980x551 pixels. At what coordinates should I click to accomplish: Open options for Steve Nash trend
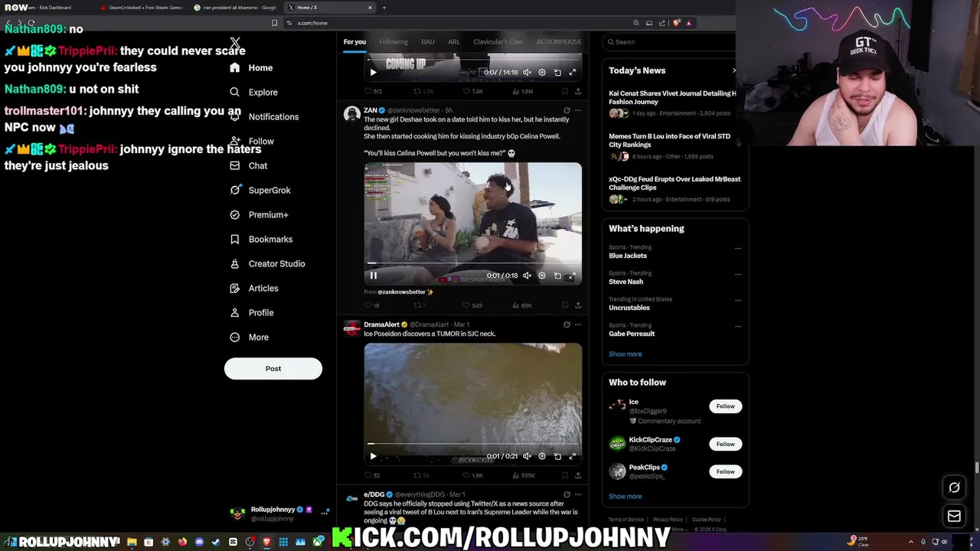click(x=738, y=274)
